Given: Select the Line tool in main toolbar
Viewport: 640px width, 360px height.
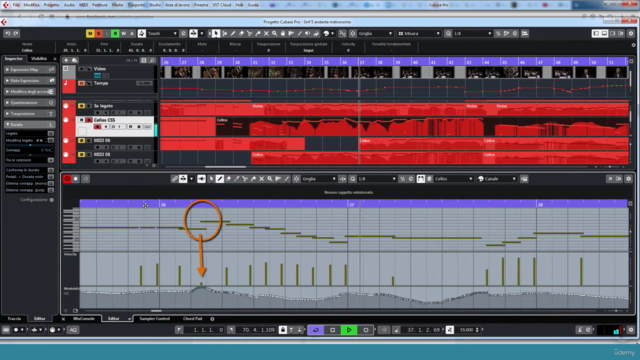Looking at the screenshot, I should tap(299, 33).
